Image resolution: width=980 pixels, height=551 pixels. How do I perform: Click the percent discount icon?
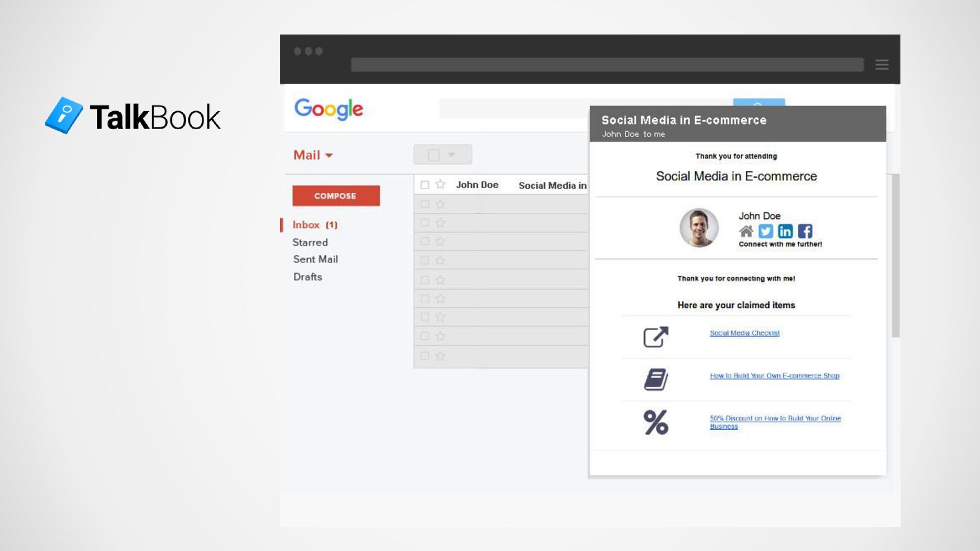tap(655, 422)
